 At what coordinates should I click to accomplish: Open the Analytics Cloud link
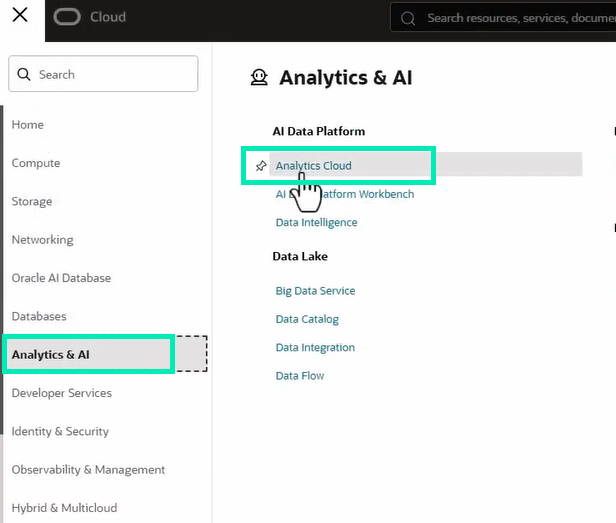[314, 166]
